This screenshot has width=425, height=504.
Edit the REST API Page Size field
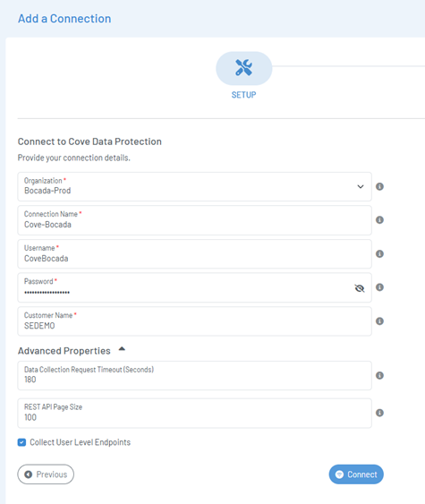195,413
